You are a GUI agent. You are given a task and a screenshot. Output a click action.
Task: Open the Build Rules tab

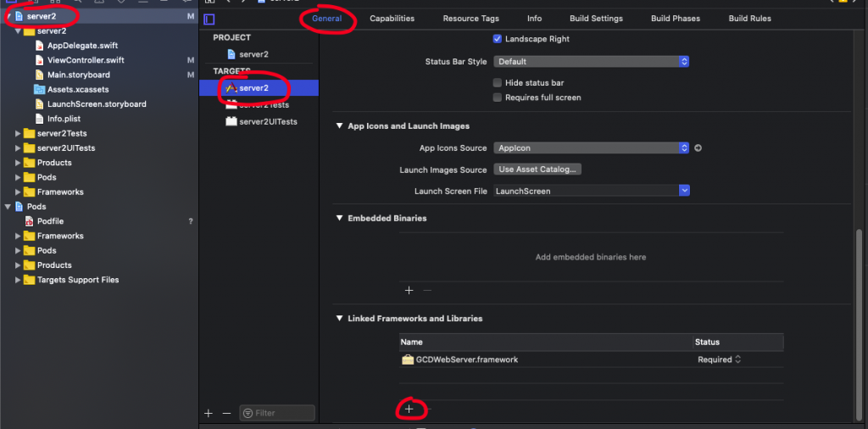[x=749, y=19]
